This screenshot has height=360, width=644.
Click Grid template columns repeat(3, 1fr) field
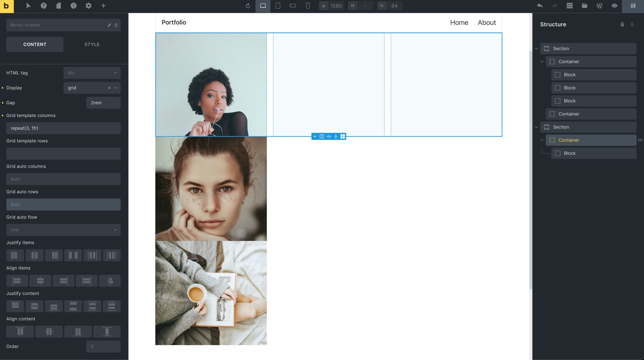coord(63,128)
